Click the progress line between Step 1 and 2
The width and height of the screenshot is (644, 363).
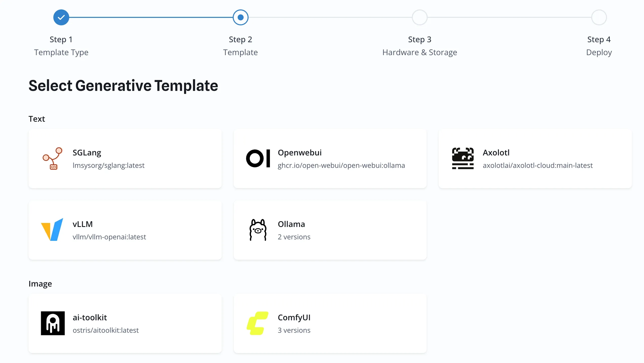(x=151, y=17)
